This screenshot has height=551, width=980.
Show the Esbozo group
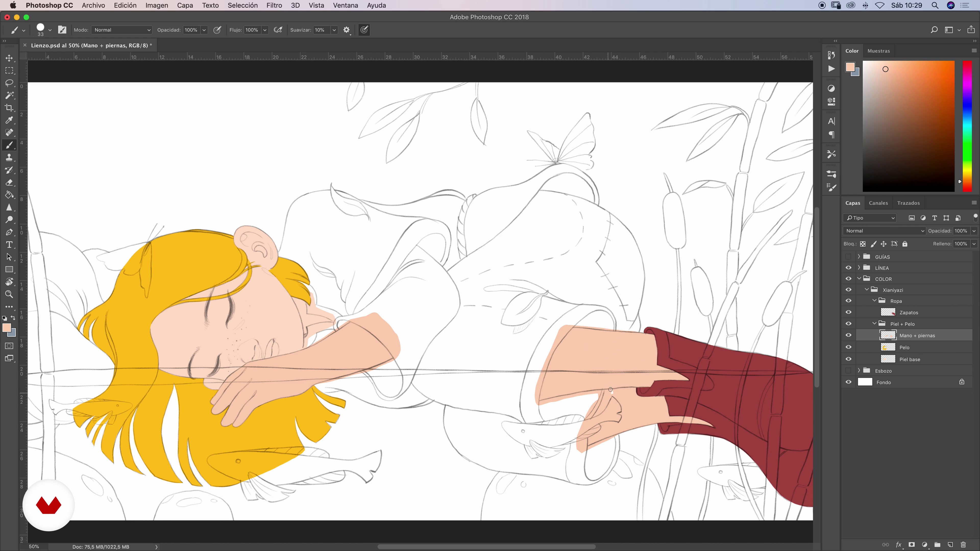click(848, 371)
